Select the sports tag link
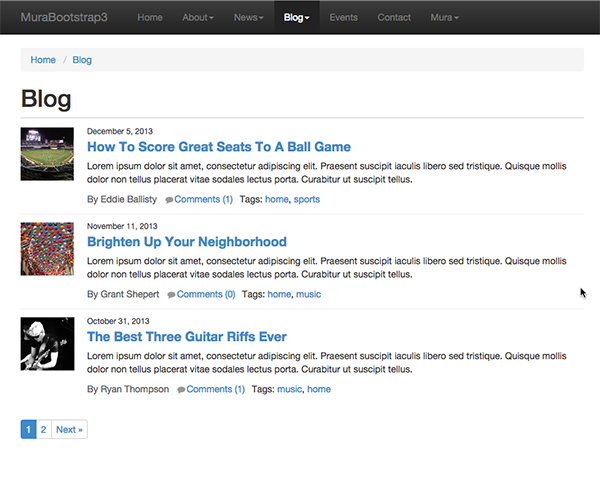Image resolution: width=600 pixels, height=482 pixels. (x=307, y=199)
